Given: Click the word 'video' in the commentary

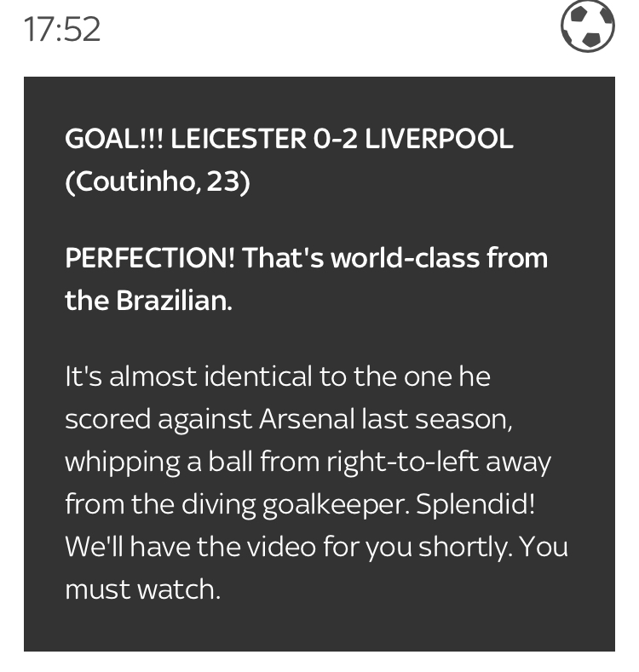Looking at the screenshot, I should tap(282, 547).
